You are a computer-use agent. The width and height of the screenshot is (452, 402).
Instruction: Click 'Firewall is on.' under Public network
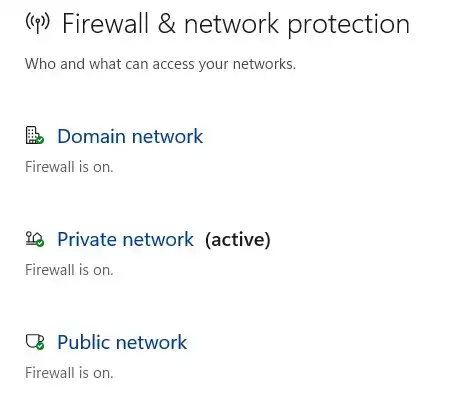click(x=69, y=373)
